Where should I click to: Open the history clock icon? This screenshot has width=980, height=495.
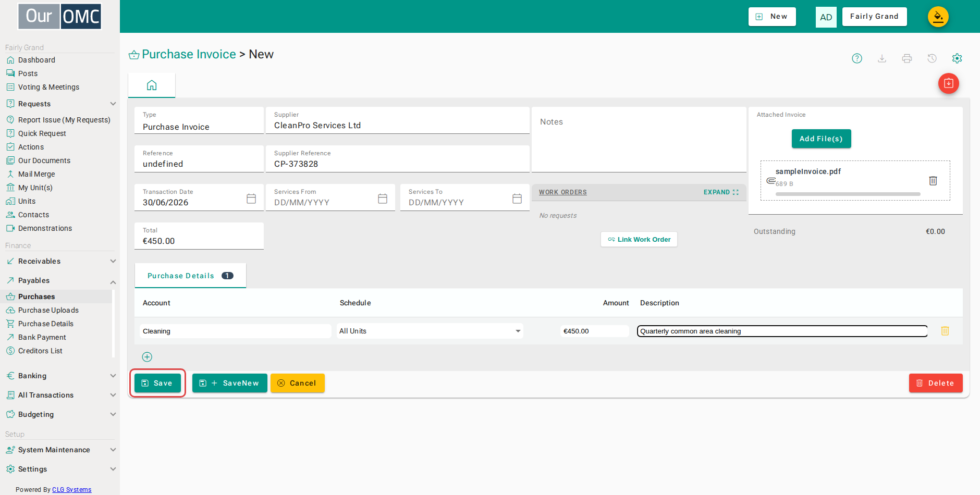tap(932, 58)
